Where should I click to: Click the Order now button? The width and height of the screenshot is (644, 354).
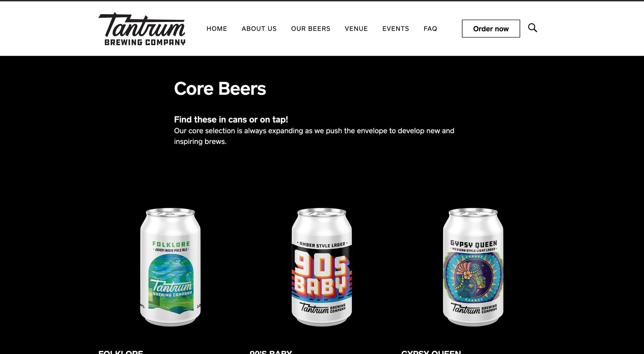[x=491, y=28]
